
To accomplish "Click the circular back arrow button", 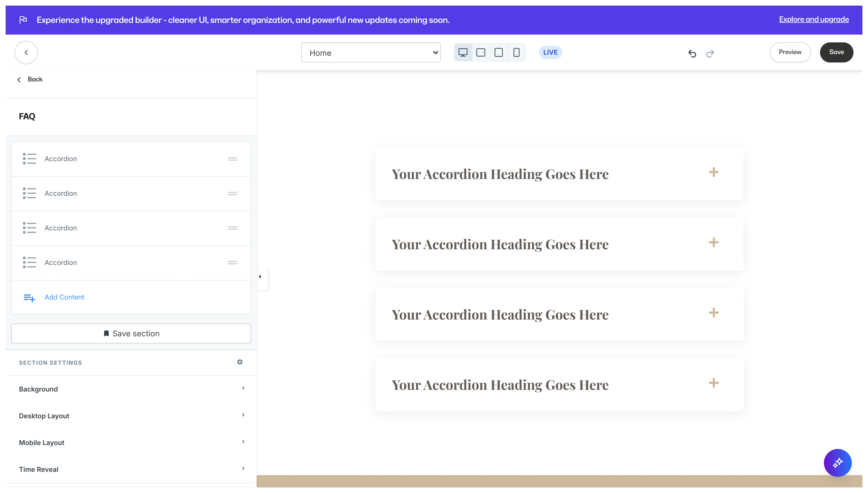I will (26, 52).
